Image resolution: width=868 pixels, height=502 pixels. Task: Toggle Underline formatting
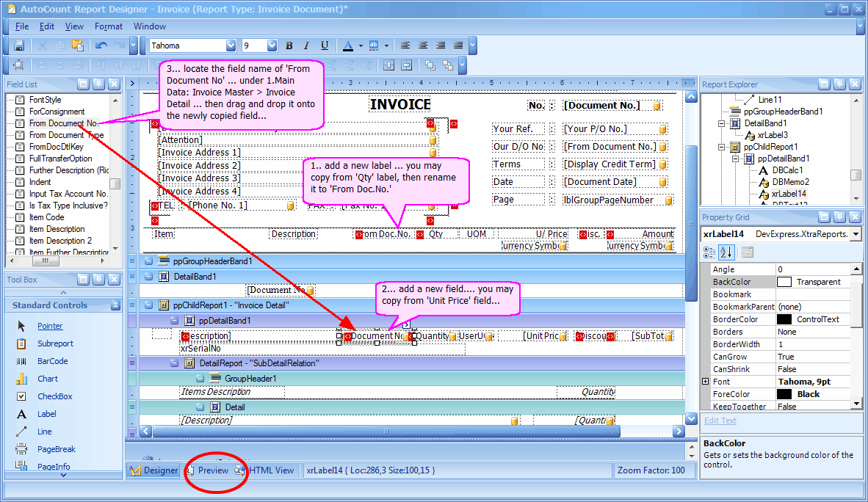click(325, 46)
